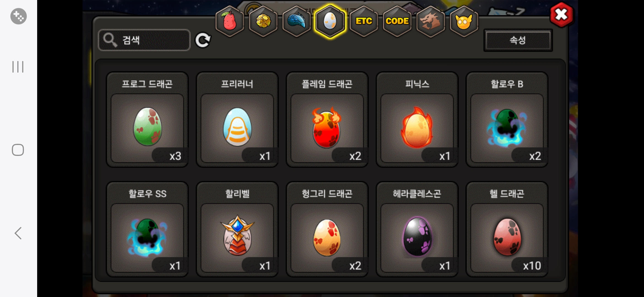Screen dimensions: 644x297
Task: Switch to the CODE tab
Action: [x=397, y=21]
